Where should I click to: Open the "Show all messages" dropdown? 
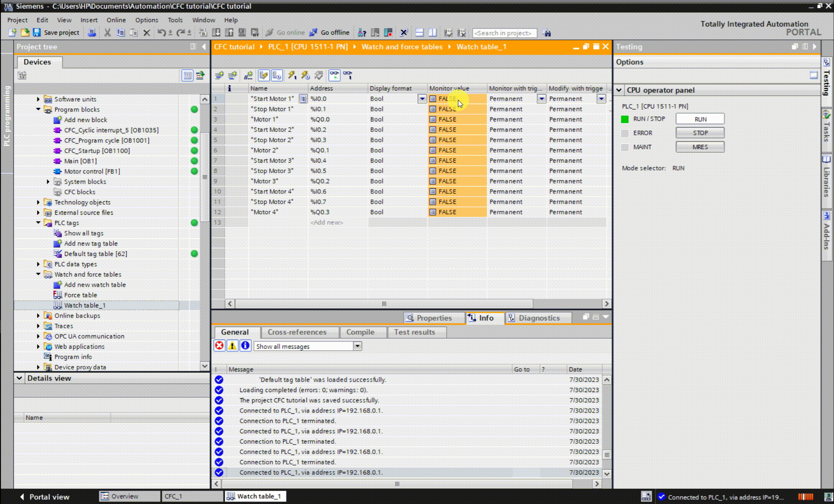(x=358, y=346)
